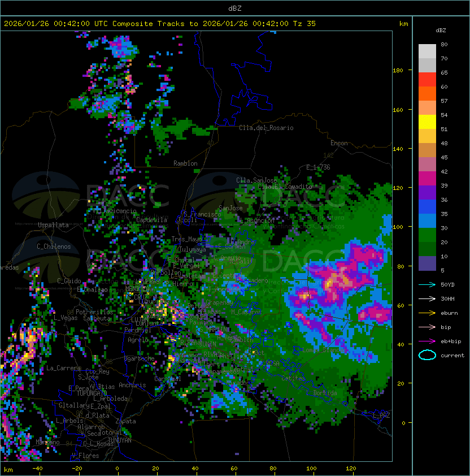Click the 'Tulumaya' map label
This screenshot has width=470, height=476.
pyautogui.click(x=193, y=249)
